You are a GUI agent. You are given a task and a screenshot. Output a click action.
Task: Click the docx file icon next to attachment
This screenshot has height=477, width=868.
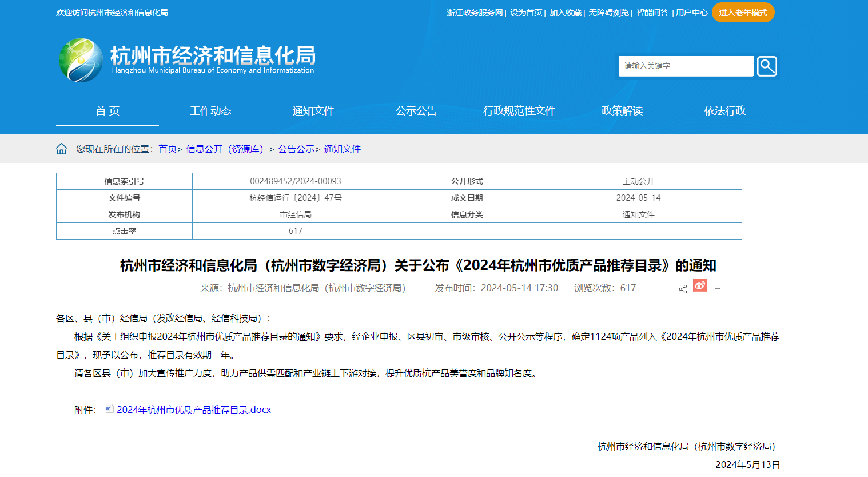point(109,408)
